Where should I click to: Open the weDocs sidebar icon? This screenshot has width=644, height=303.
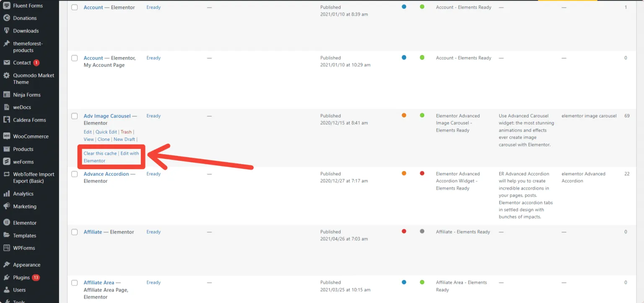(6, 107)
